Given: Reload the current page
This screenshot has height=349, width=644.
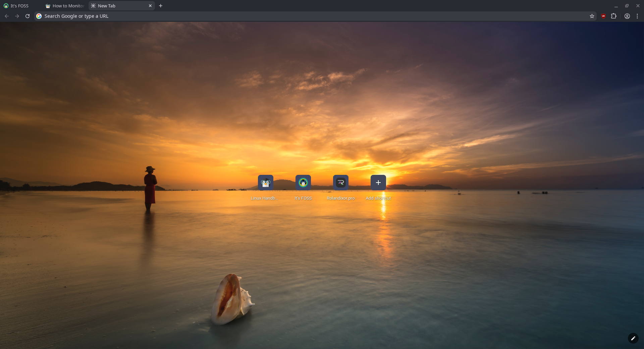Looking at the screenshot, I should click(x=28, y=16).
